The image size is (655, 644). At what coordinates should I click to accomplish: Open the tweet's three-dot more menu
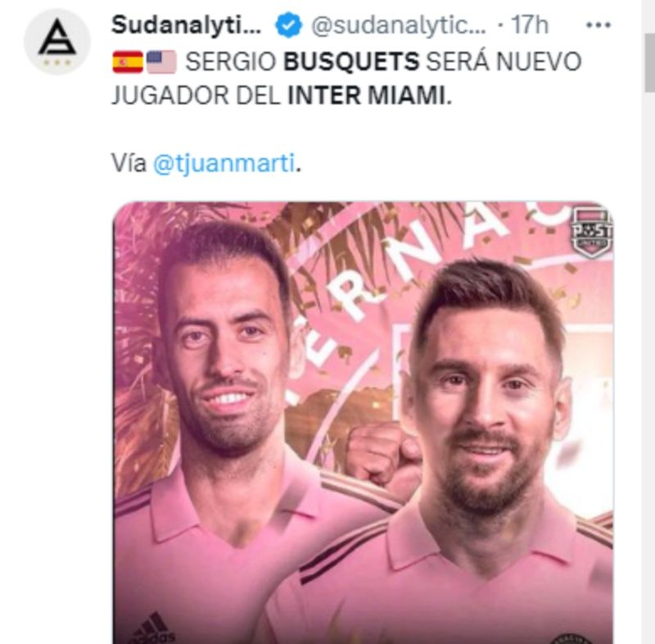tap(599, 25)
